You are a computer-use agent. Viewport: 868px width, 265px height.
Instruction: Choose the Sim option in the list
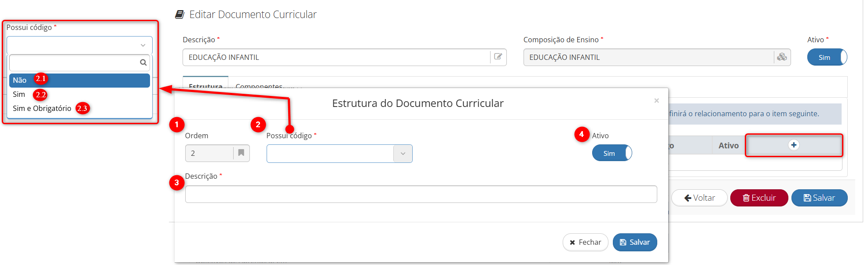coord(19,94)
